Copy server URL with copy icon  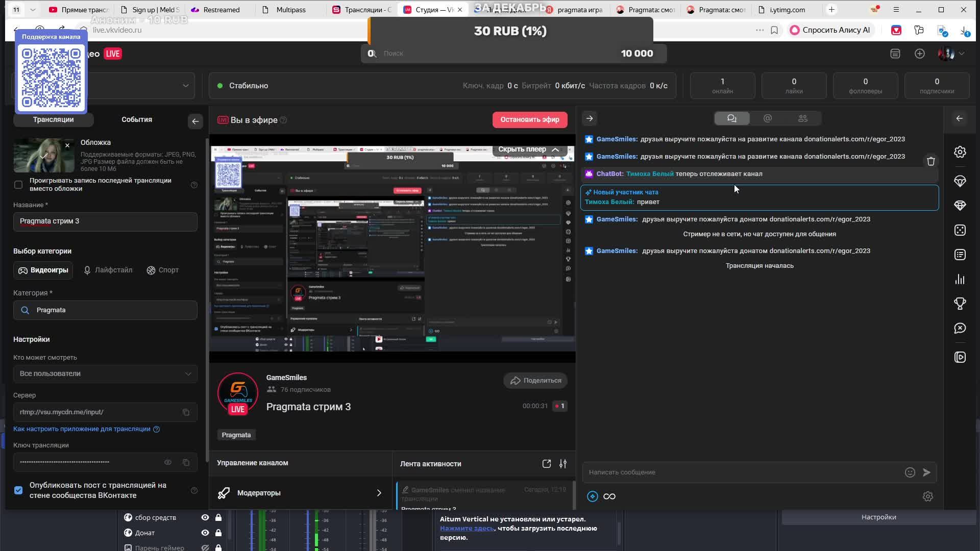coord(186,412)
